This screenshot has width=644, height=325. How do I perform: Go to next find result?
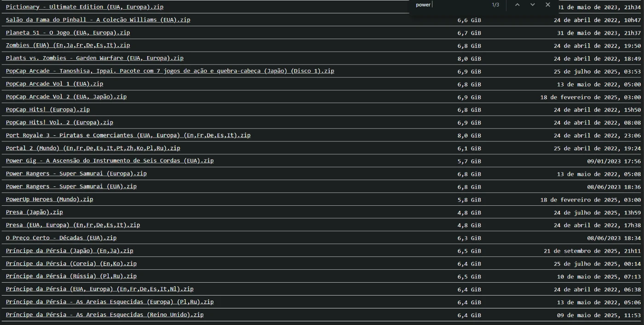(532, 5)
